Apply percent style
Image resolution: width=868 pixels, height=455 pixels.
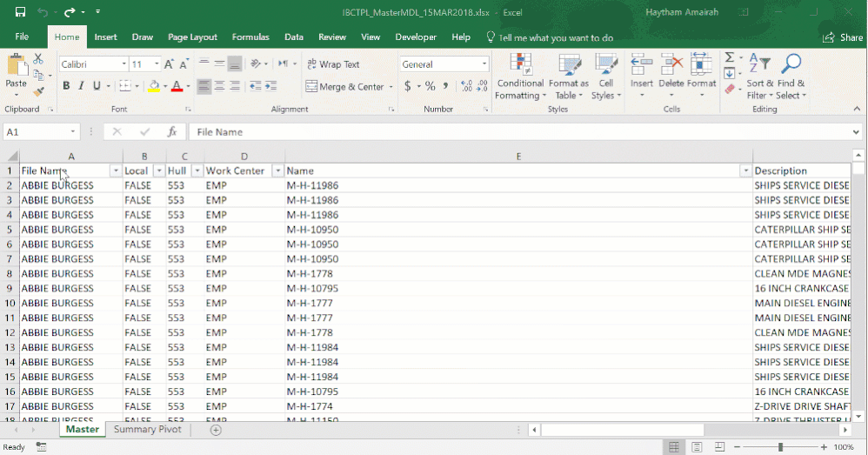tap(431, 86)
